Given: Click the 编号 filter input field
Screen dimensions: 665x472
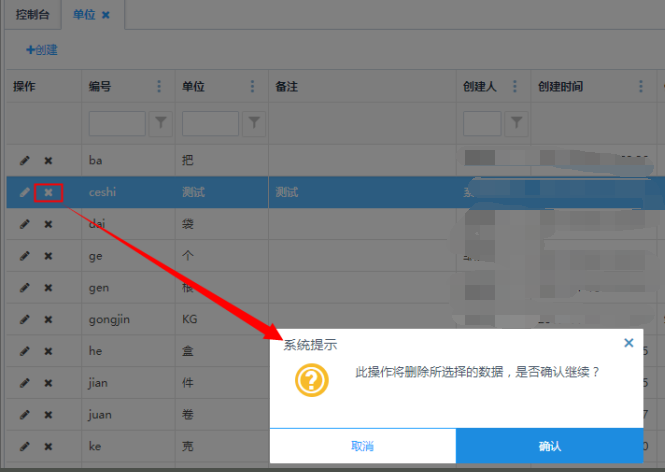Looking at the screenshot, I should pos(117,123).
